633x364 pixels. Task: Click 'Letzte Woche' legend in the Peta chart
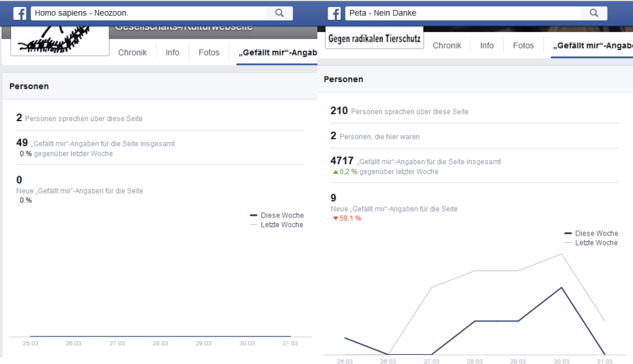pos(591,242)
